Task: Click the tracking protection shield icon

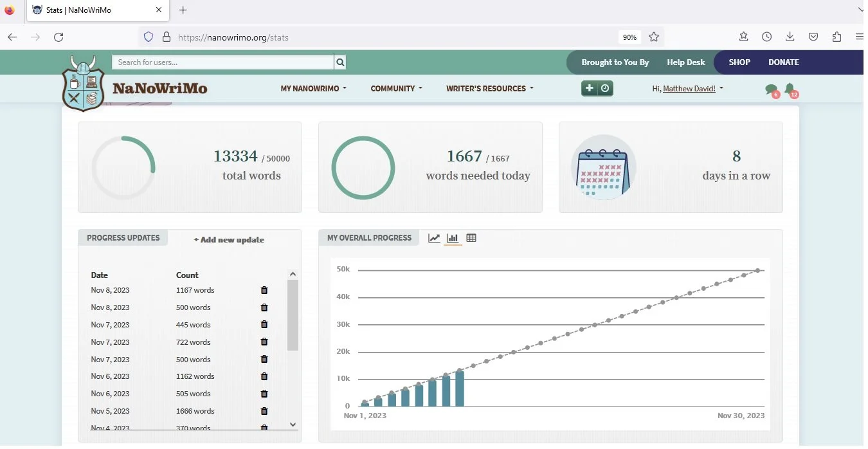Action: [x=149, y=37]
